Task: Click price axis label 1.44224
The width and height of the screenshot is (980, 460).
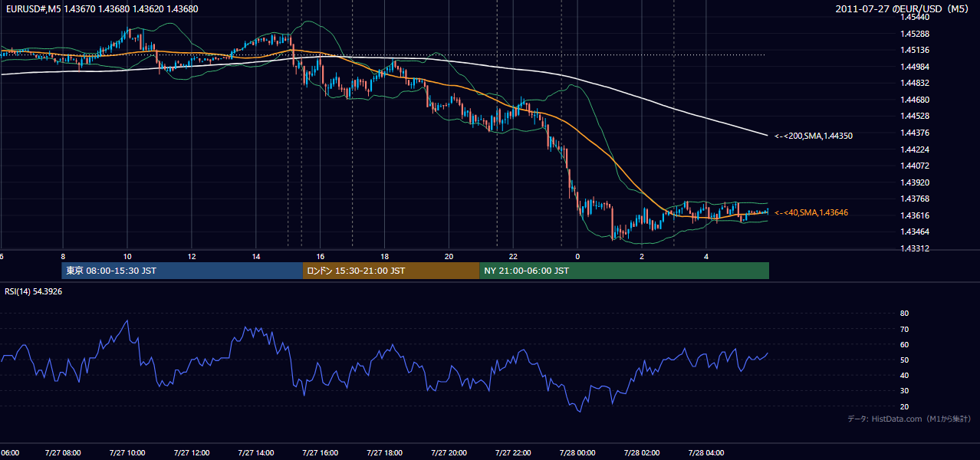Action: coord(916,149)
